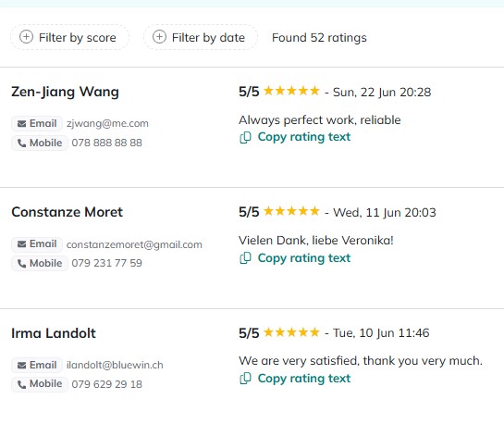Image resolution: width=504 pixels, height=424 pixels.
Task: Click the five-star rating for Irma Landolt
Action: [291, 332]
